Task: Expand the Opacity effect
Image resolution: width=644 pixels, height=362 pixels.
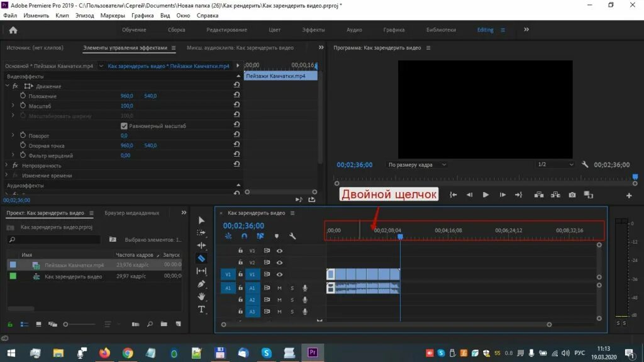Action: tap(6, 165)
